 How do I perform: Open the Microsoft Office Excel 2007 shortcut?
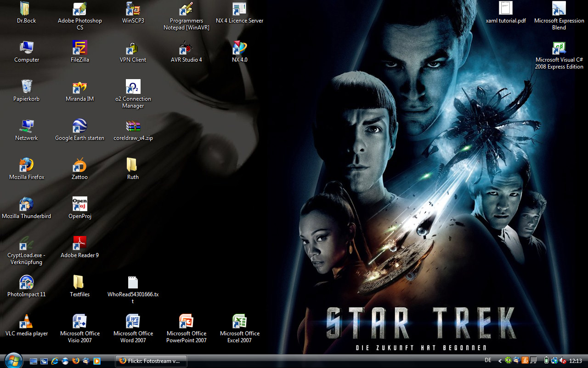[239, 322]
